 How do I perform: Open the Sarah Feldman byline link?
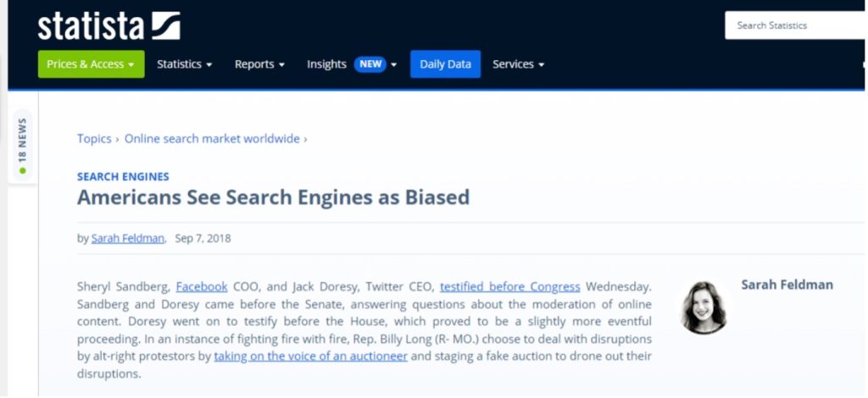pyautogui.click(x=128, y=238)
